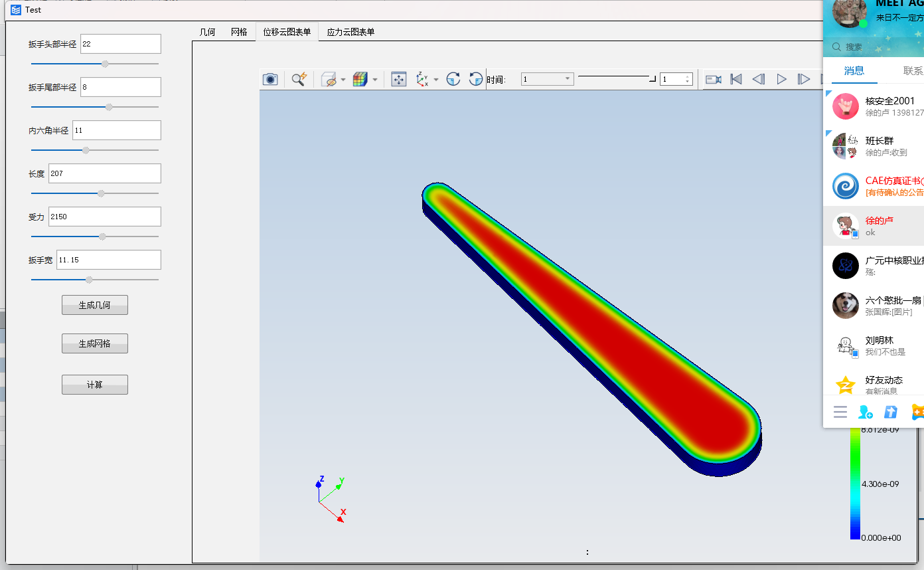
Task: Open dropdown arrow beside section plane icon
Action: [343, 80]
